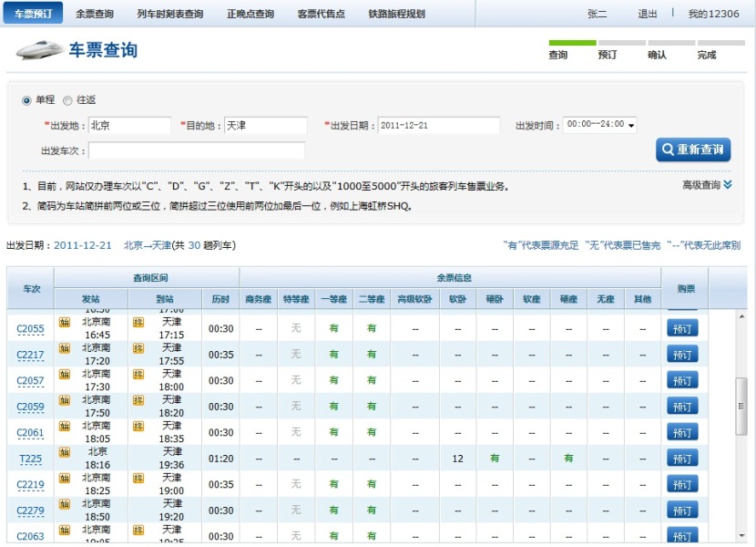The height and width of the screenshot is (547, 756).
Task: Click origin station icon in C2061 row
Action: (x=64, y=427)
